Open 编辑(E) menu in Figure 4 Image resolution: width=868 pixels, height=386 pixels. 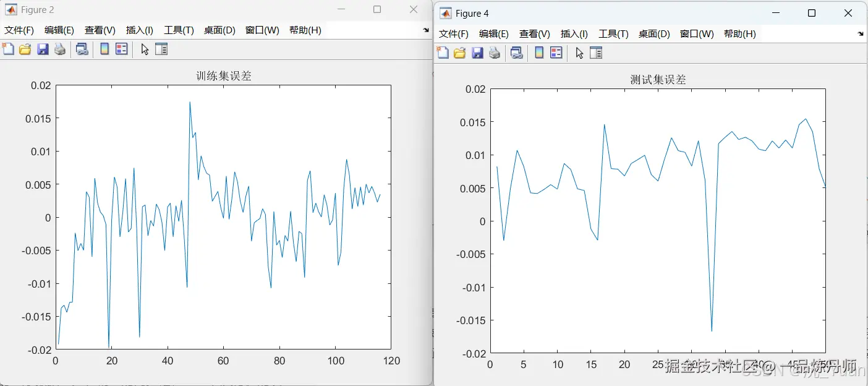494,34
